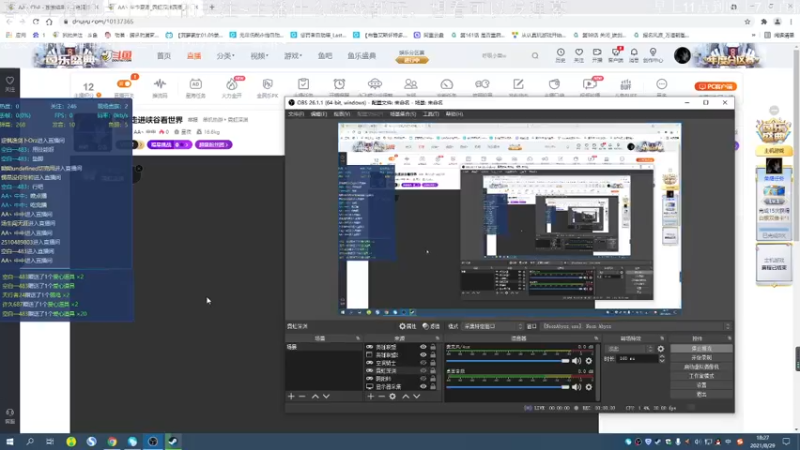The image size is (800, 450).
Task: Open the 淡出 transition type dropdown
Action: click(x=629, y=349)
